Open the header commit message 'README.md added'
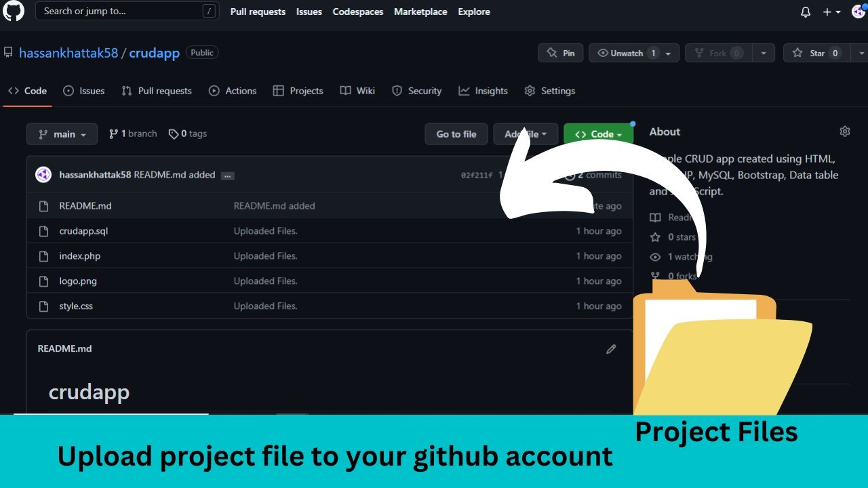 pyautogui.click(x=174, y=175)
